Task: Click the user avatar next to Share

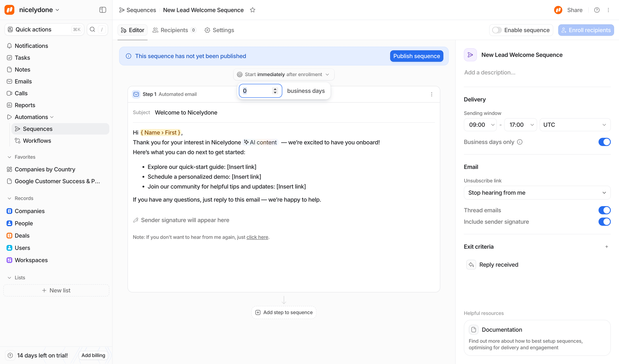Action: coord(558,10)
